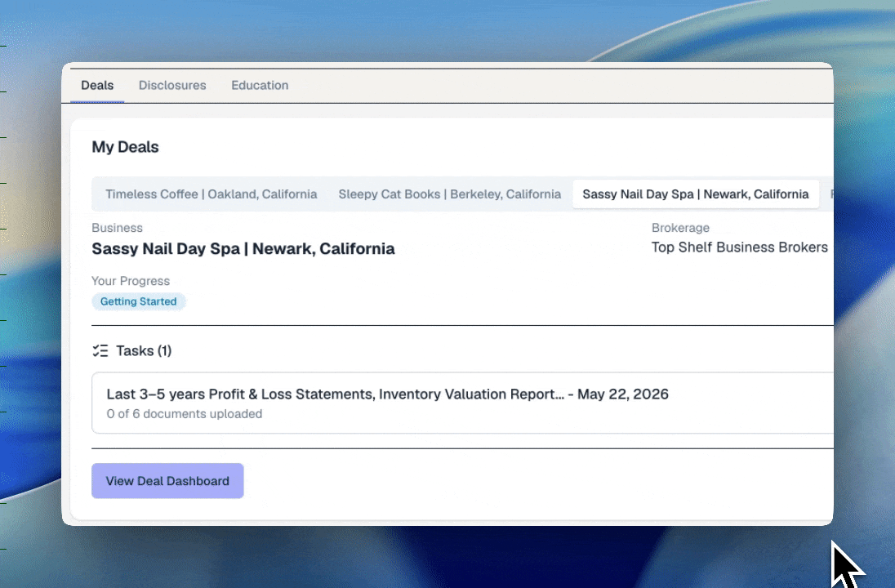Image resolution: width=895 pixels, height=588 pixels.
Task: Click the Tasks (1) label
Action: point(144,350)
